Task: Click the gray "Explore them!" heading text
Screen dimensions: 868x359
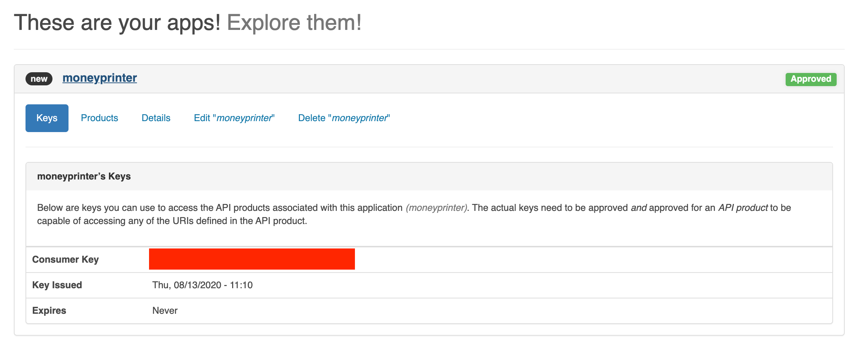Action: tap(294, 23)
